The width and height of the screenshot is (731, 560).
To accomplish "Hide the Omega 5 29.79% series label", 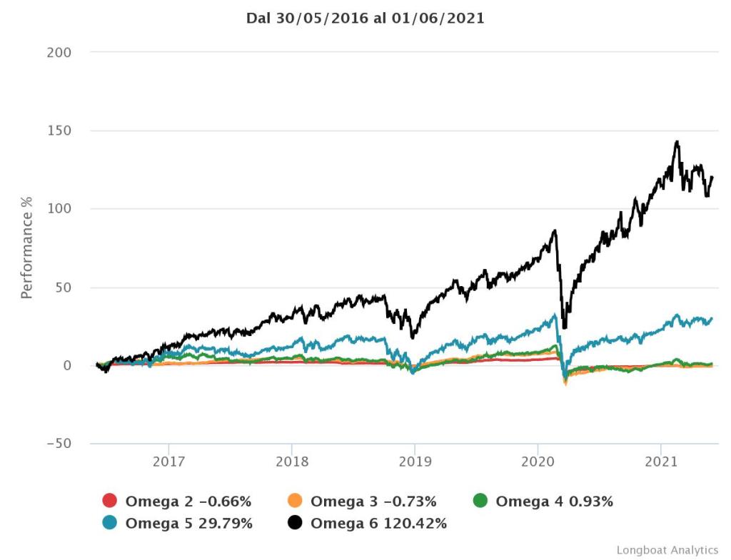I will click(188, 523).
